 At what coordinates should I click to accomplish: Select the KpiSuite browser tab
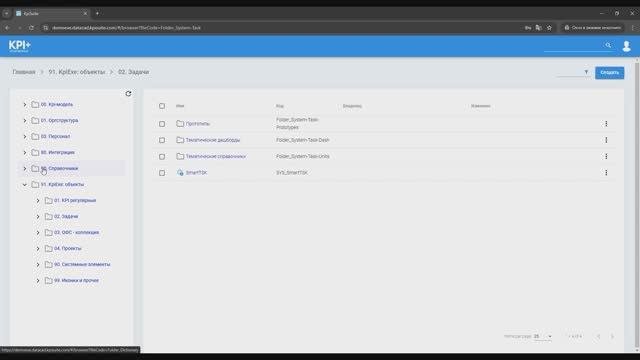click(x=51, y=13)
